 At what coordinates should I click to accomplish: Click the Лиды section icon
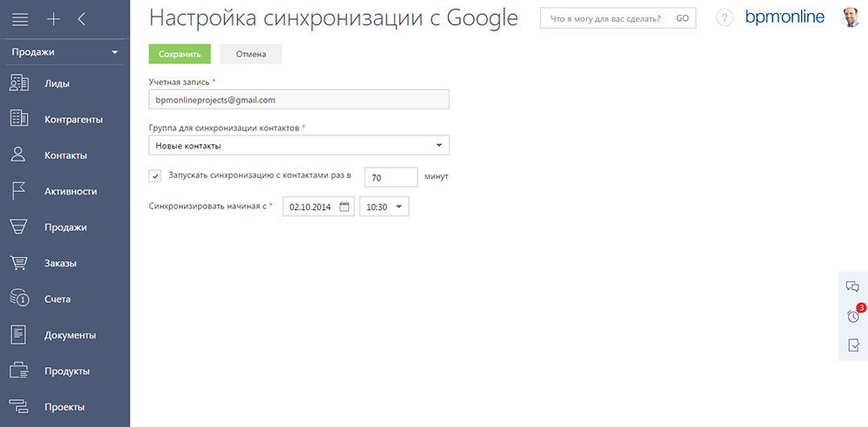coord(19,83)
